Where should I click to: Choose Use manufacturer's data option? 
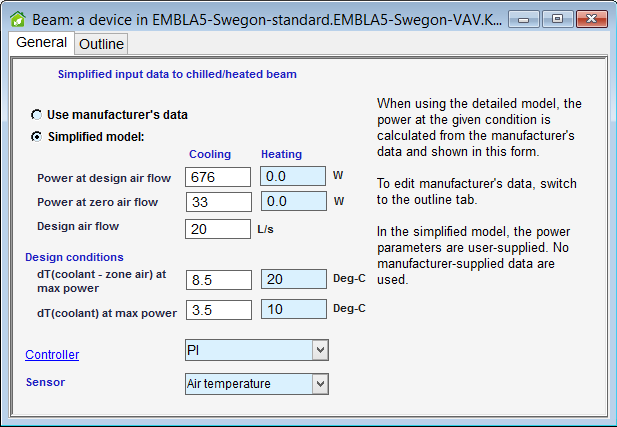pos(37,115)
